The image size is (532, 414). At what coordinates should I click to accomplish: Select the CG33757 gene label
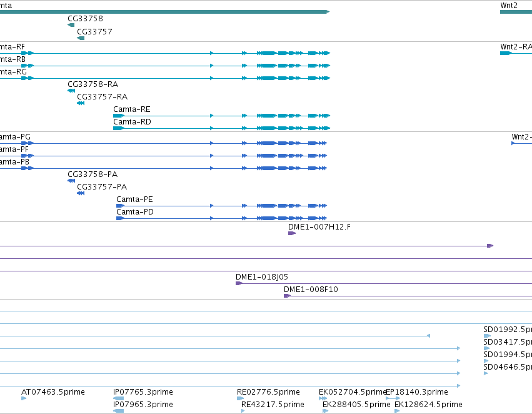[x=94, y=32]
